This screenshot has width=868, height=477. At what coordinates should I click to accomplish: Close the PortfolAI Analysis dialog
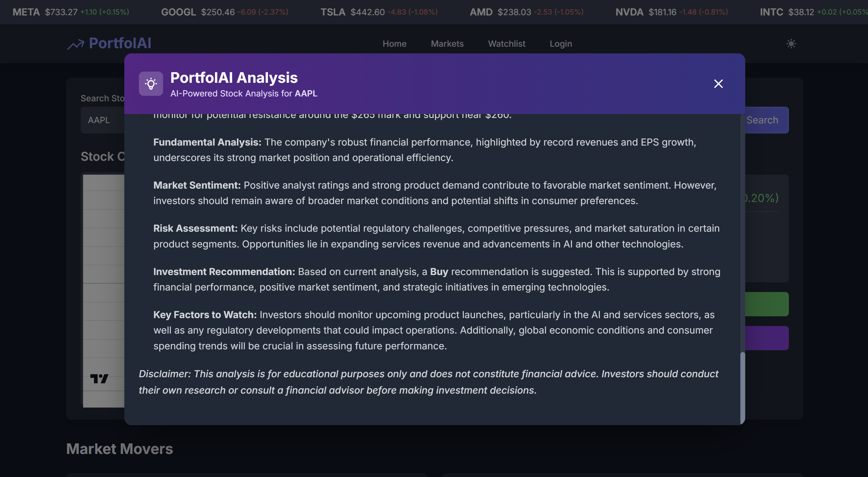click(719, 84)
